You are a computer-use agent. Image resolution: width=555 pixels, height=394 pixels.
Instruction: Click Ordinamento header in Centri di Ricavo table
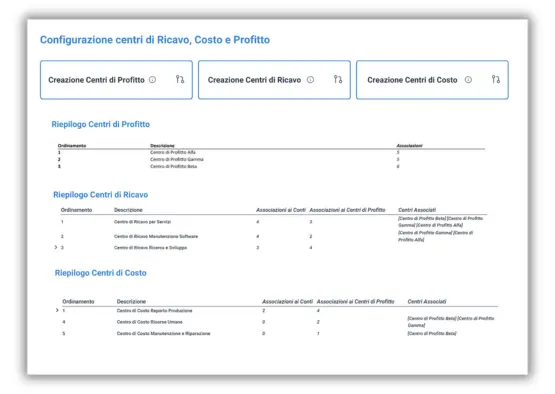(x=76, y=210)
